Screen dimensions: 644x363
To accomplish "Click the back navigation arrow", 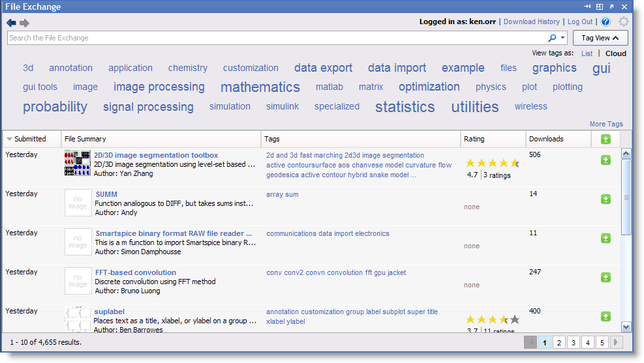I will [x=11, y=23].
